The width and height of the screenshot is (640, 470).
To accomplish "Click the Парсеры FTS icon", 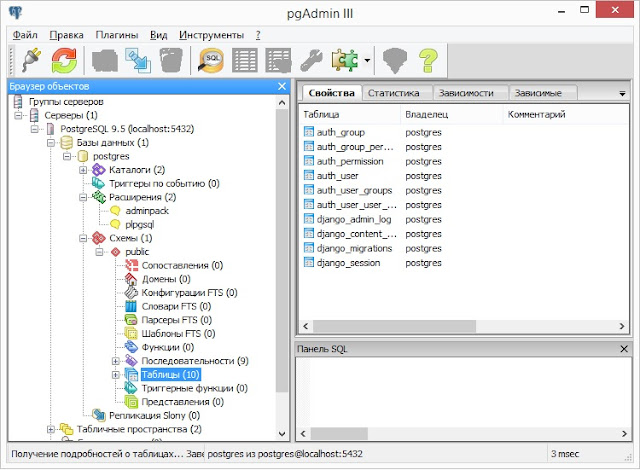I will (x=131, y=320).
